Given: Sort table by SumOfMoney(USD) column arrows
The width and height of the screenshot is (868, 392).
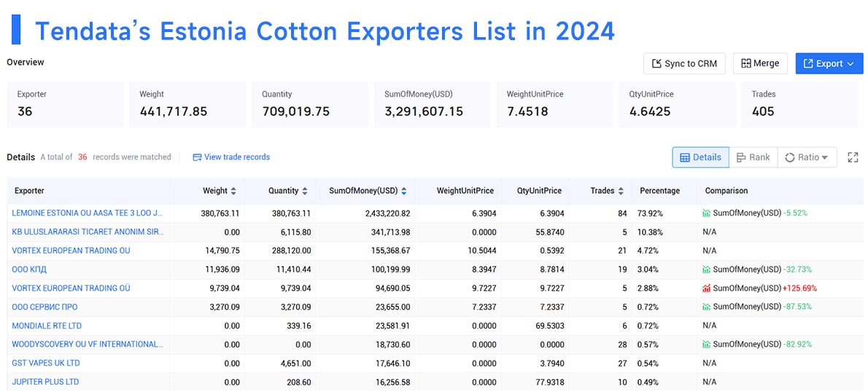Looking at the screenshot, I should (x=403, y=191).
